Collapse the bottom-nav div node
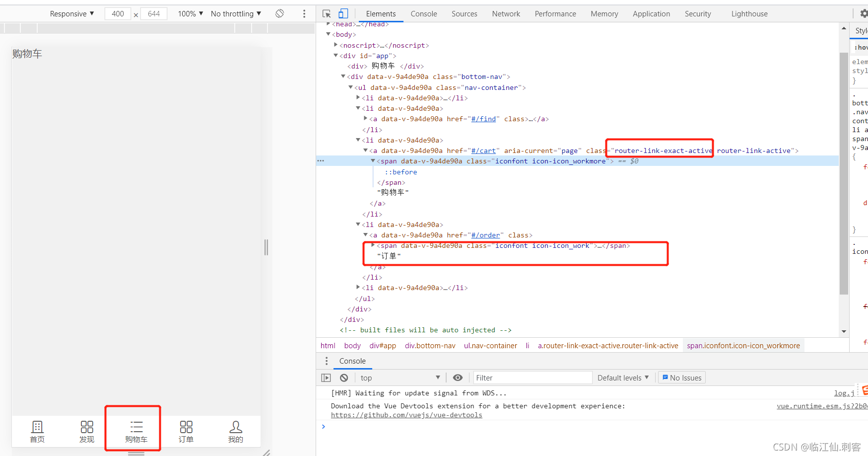Viewport: 868px width, 456px height. click(343, 76)
